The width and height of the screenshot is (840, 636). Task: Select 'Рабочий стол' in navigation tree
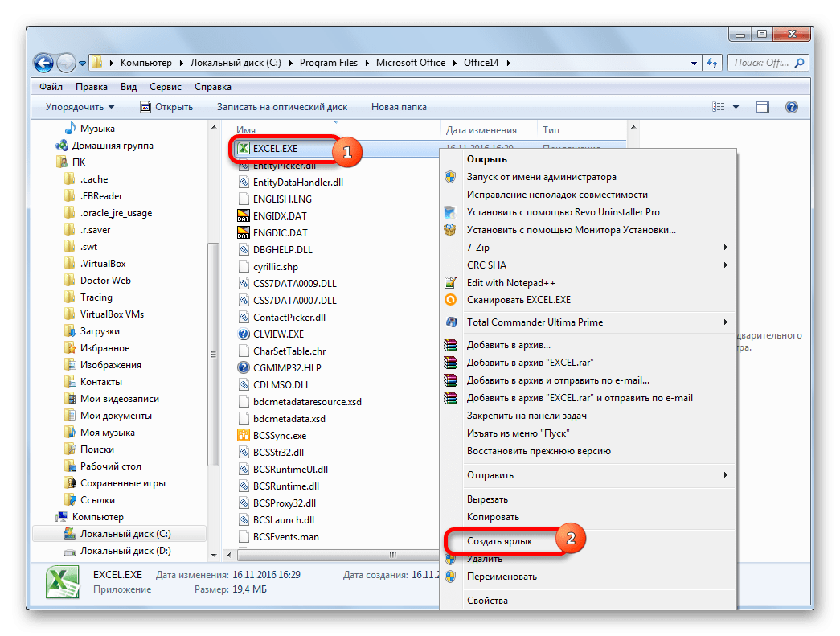tap(110, 466)
